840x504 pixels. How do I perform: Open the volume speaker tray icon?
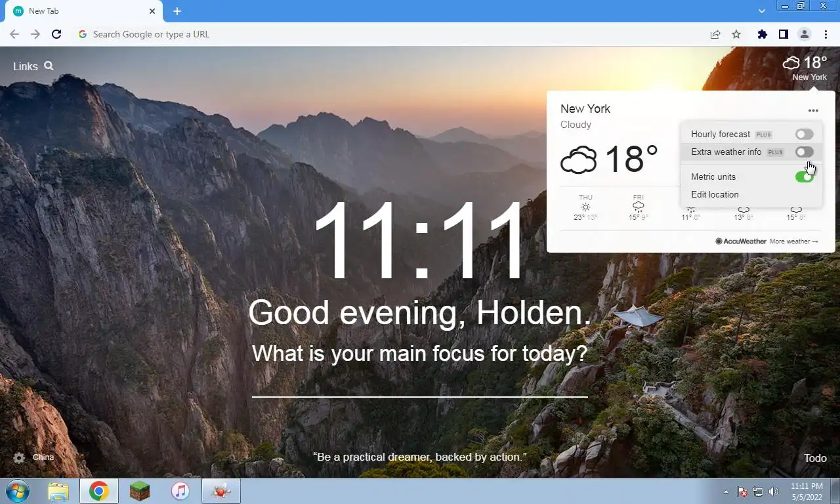(774, 492)
